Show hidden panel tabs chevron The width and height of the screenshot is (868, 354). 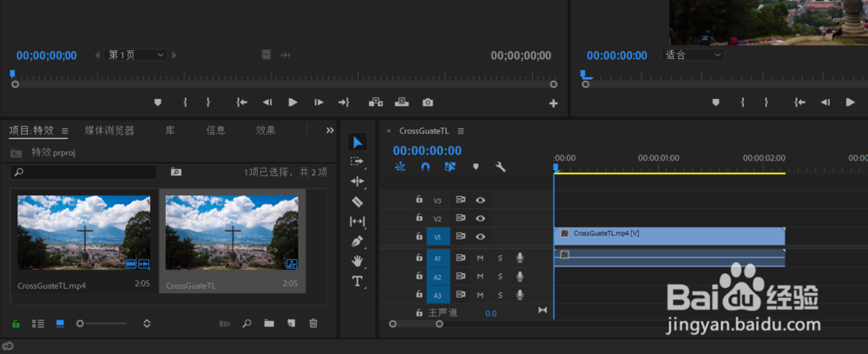point(330,130)
